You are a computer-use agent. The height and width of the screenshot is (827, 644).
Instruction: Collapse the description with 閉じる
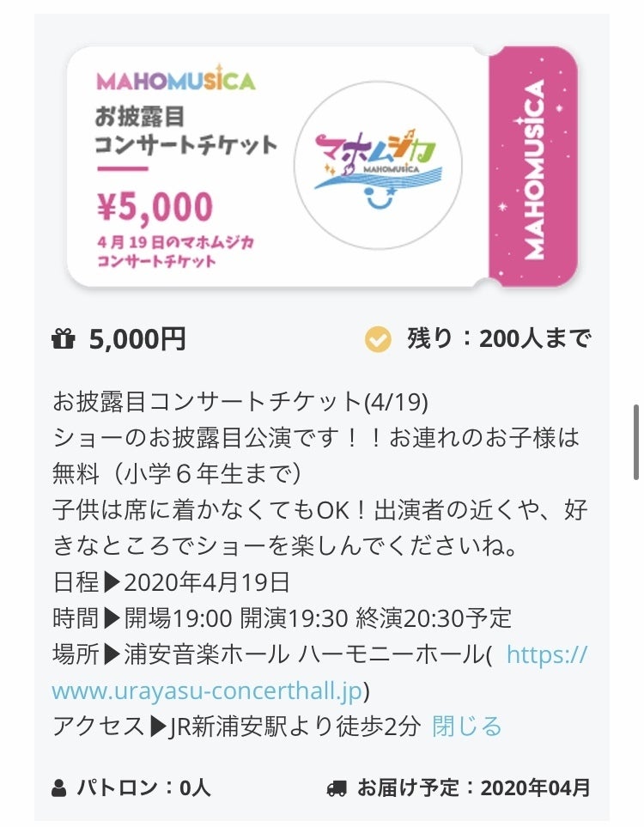click(467, 726)
